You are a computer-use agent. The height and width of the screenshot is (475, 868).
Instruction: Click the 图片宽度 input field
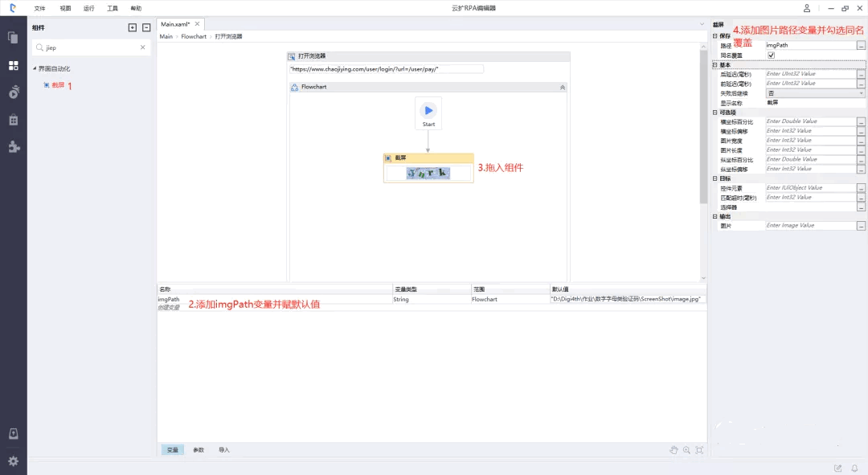[x=809, y=141]
